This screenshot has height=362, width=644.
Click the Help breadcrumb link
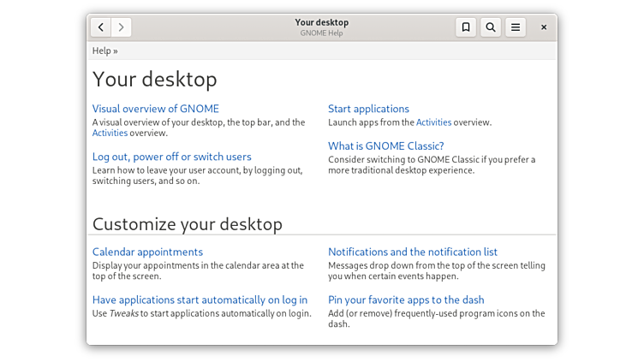[101, 50]
